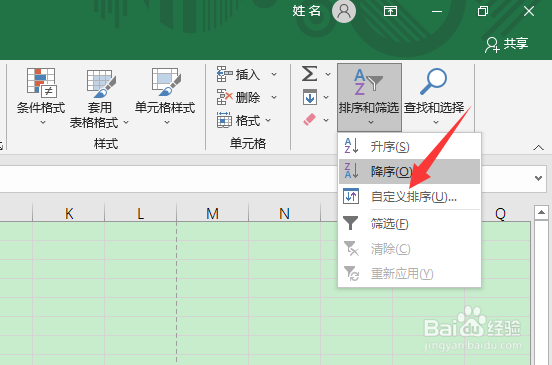Click the ribbon display options icon

coord(390,11)
